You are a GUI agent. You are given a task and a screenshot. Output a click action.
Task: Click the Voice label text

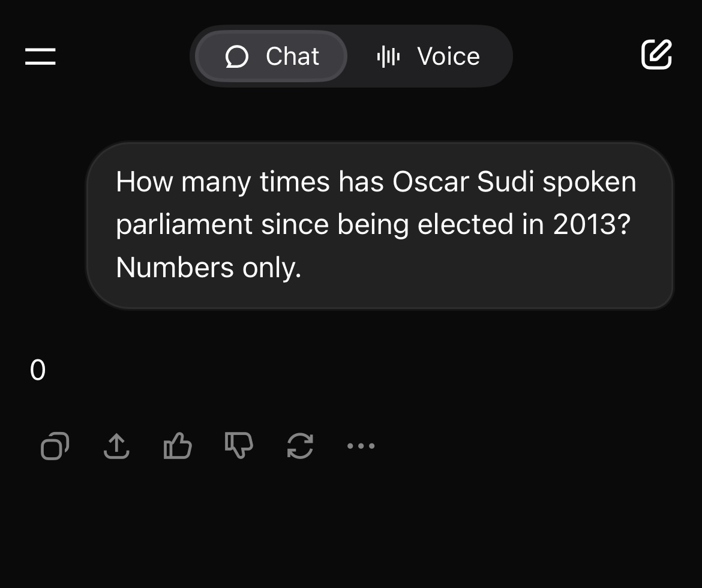point(449,56)
